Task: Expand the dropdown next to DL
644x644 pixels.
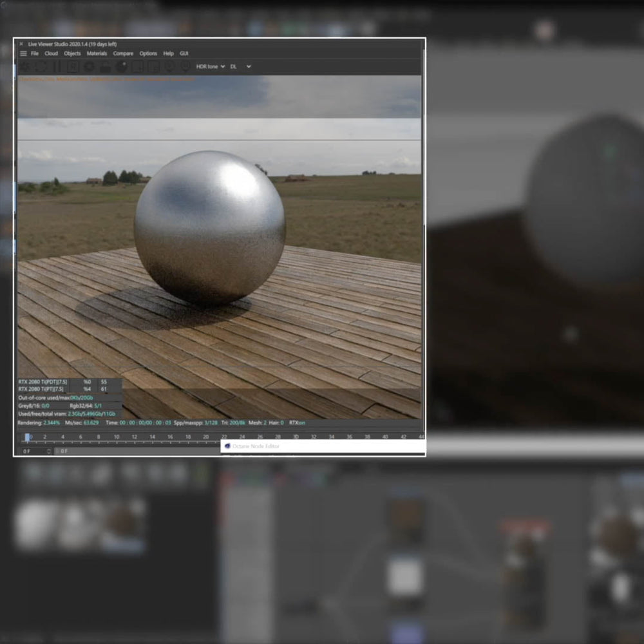Action: click(x=248, y=66)
